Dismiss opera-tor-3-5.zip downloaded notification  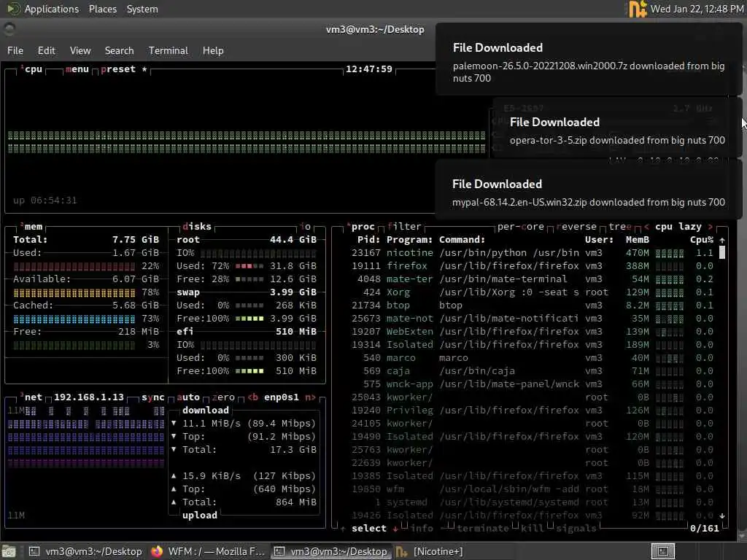tap(617, 128)
